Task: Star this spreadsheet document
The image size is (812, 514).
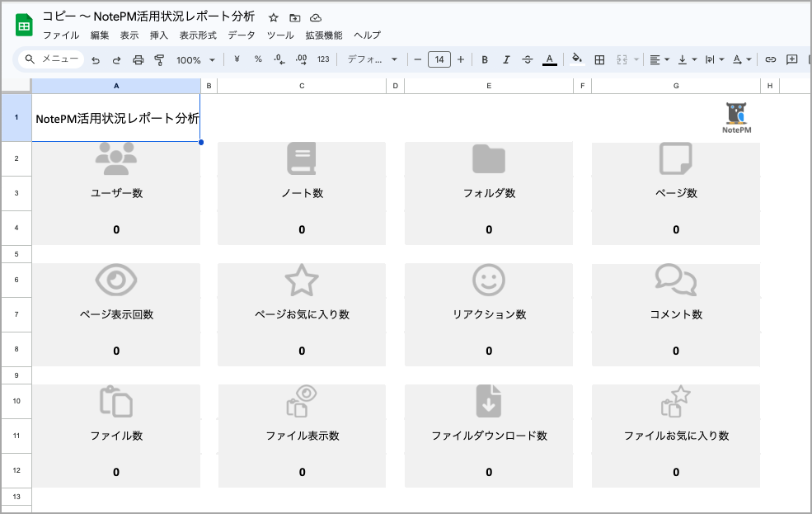Action: tap(274, 17)
